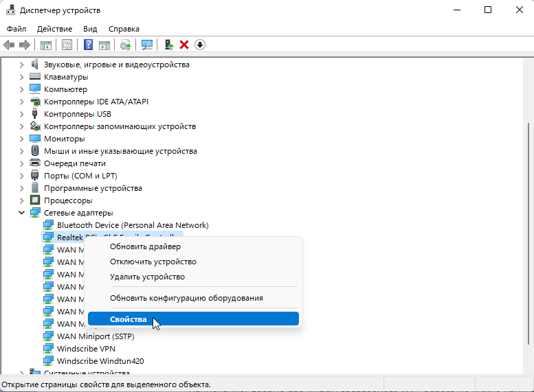Select Порты (COM и LPT) label
Screen dimensions: 534x392
point(80,176)
